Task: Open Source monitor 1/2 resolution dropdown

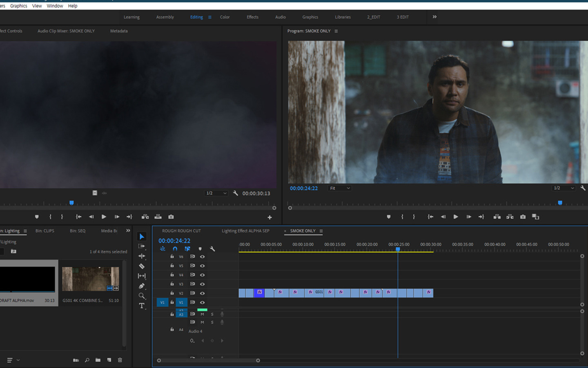Action: 216,193
